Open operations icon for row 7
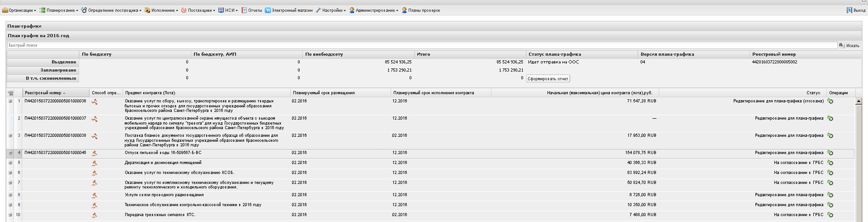 (x=830, y=183)
